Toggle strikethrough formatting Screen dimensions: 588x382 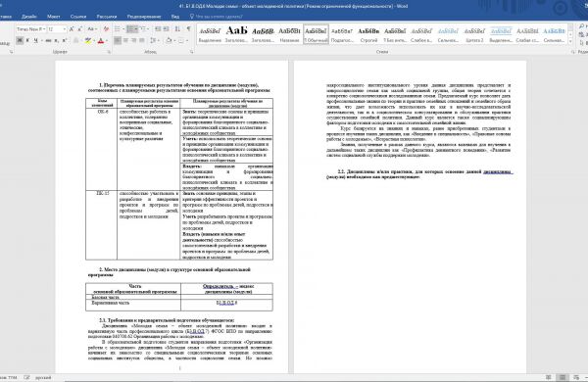48,40
